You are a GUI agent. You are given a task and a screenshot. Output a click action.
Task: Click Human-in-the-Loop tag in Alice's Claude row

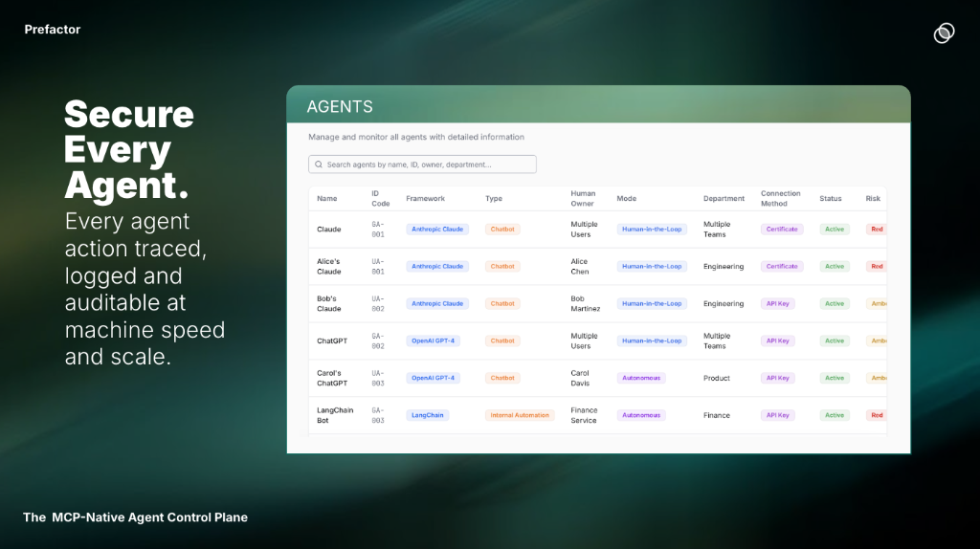652,267
